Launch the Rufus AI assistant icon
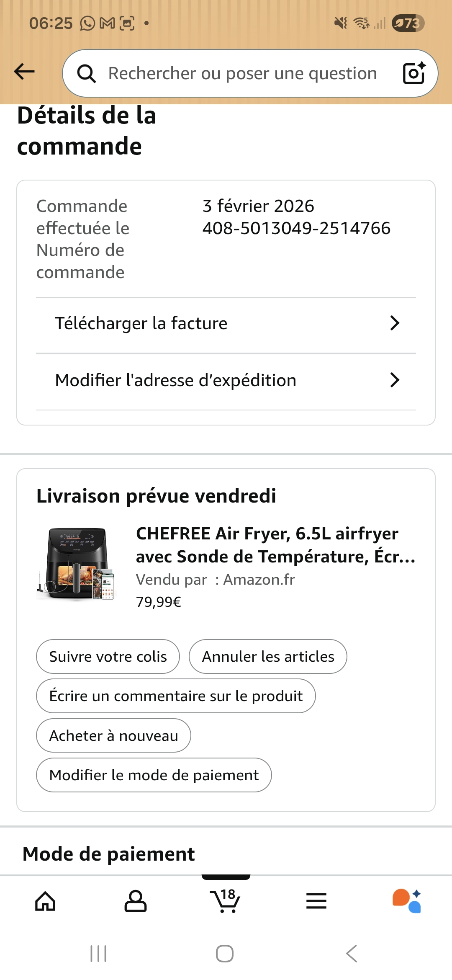 pyautogui.click(x=407, y=901)
